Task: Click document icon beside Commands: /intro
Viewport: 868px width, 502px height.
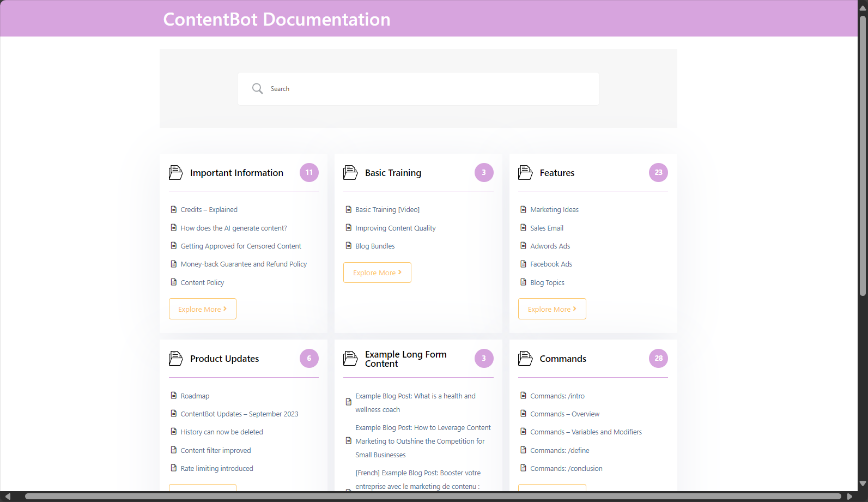Action: [x=524, y=395]
